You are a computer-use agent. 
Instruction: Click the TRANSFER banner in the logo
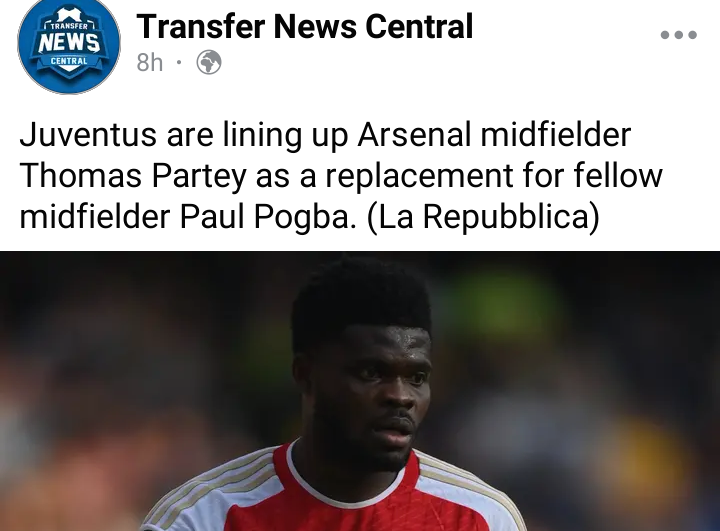(68, 27)
